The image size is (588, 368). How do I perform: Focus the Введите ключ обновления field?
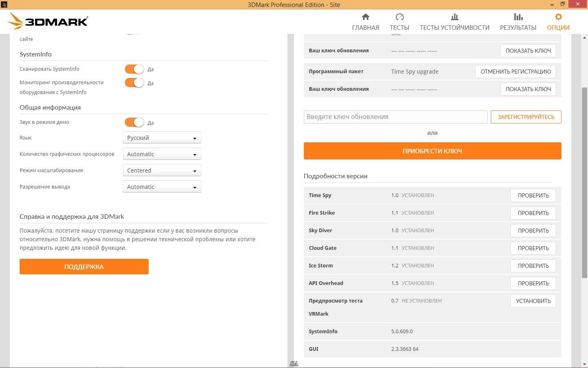pyautogui.click(x=395, y=117)
